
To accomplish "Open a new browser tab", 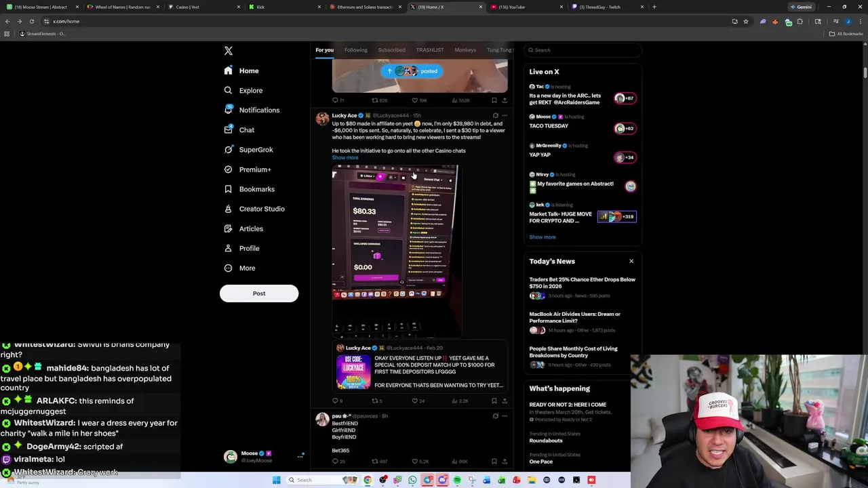I will (654, 7).
